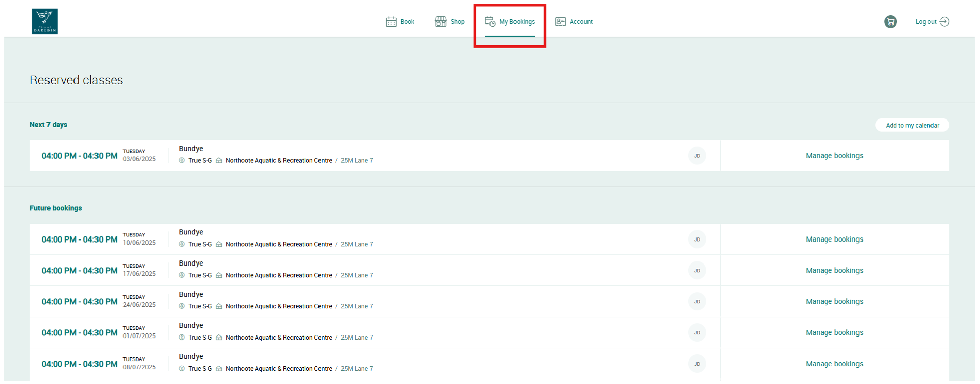Click the Next 7 days heading
Image resolution: width=980 pixels, height=384 pixels.
(x=48, y=125)
